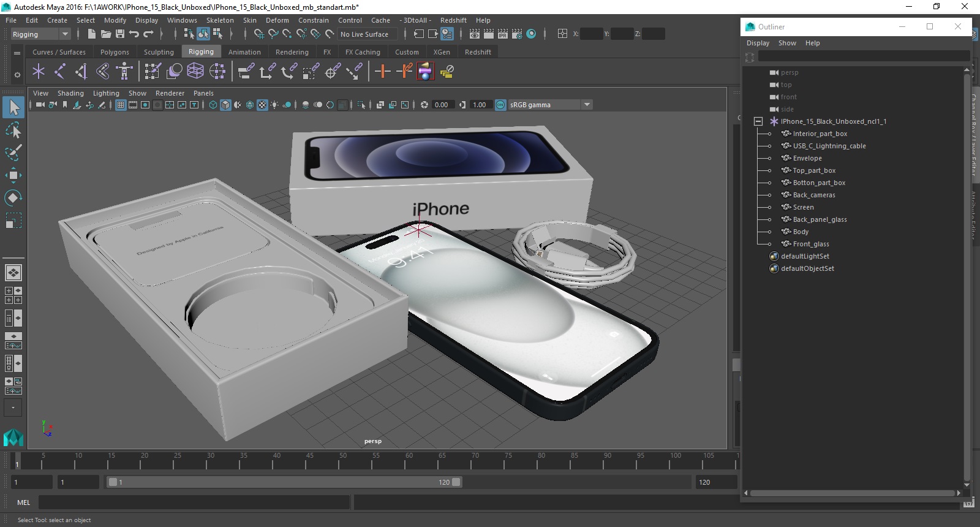
Task: Open a scene file with folder icon
Action: click(105, 34)
